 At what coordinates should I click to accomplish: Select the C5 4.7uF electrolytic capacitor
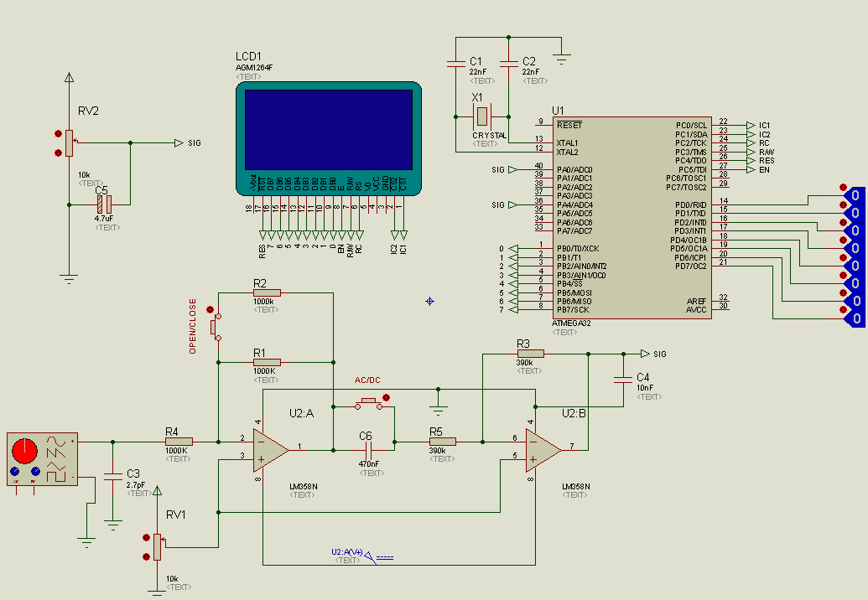104,204
